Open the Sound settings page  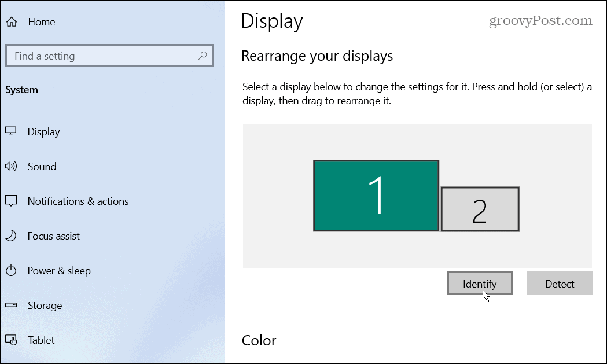tap(42, 166)
